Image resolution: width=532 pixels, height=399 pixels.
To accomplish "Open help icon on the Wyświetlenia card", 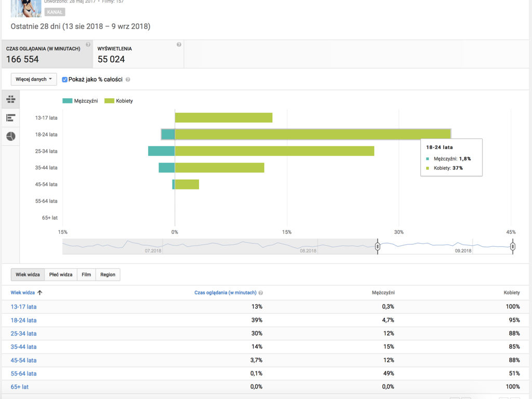I will [179, 45].
